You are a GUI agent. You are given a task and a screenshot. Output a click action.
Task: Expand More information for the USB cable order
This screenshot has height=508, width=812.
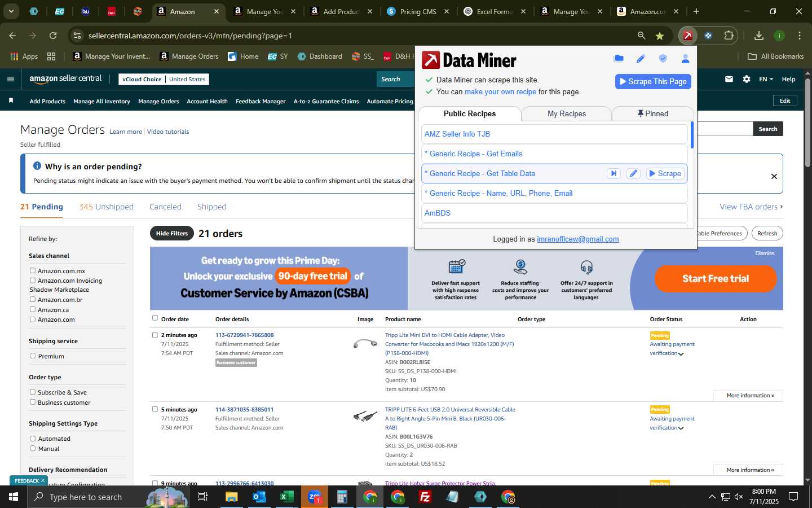(x=748, y=470)
